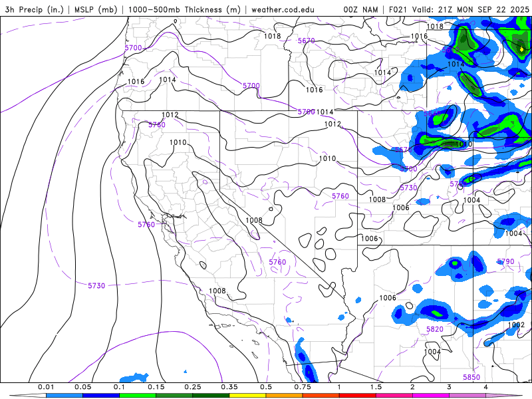Click the 5760 label offshore of San Francisco
The width and height of the screenshot is (532, 399).
coord(146,225)
